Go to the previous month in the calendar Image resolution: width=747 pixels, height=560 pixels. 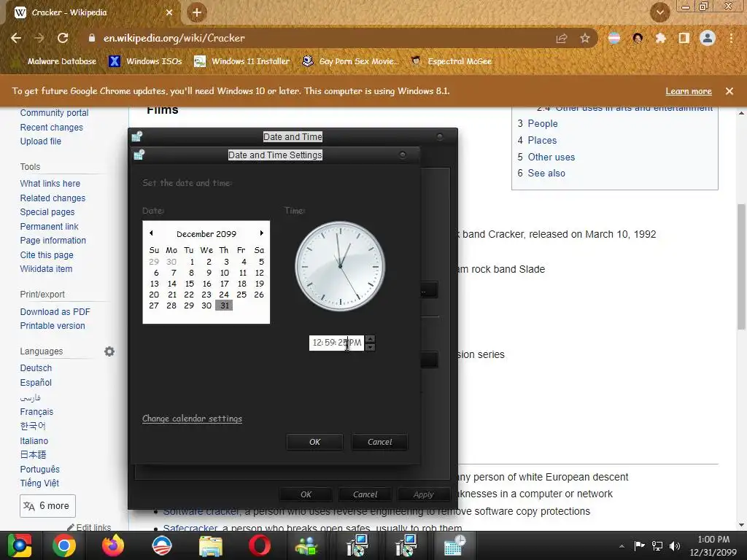151,233
